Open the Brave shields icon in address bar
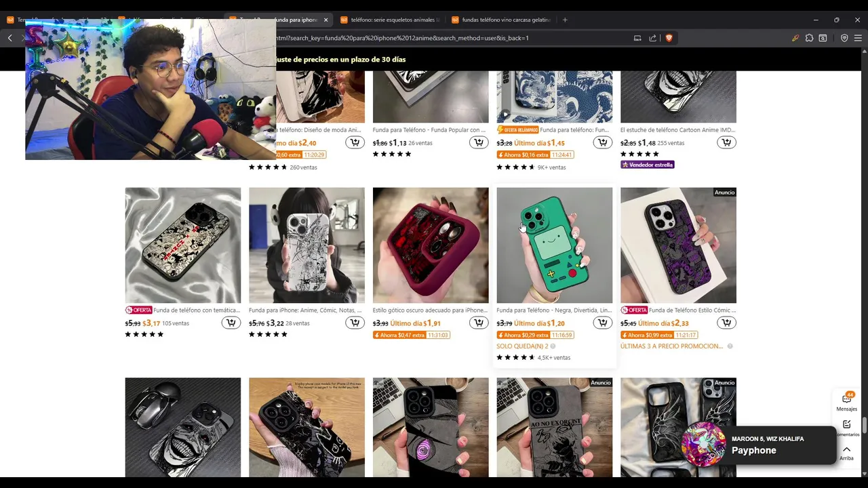This screenshot has height=488, width=868. click(x=669, y=38)
